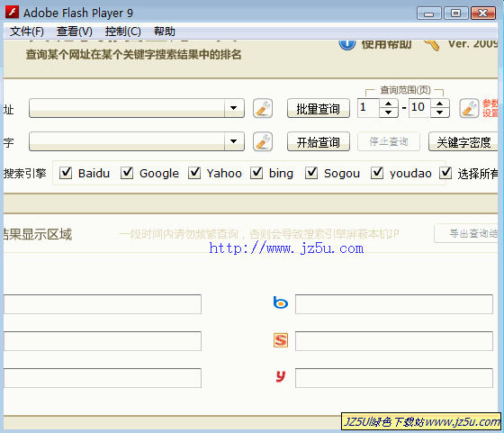The image size is (504, 433).
Task: Click the left result field across from bing
Action: tap(103, 304)
